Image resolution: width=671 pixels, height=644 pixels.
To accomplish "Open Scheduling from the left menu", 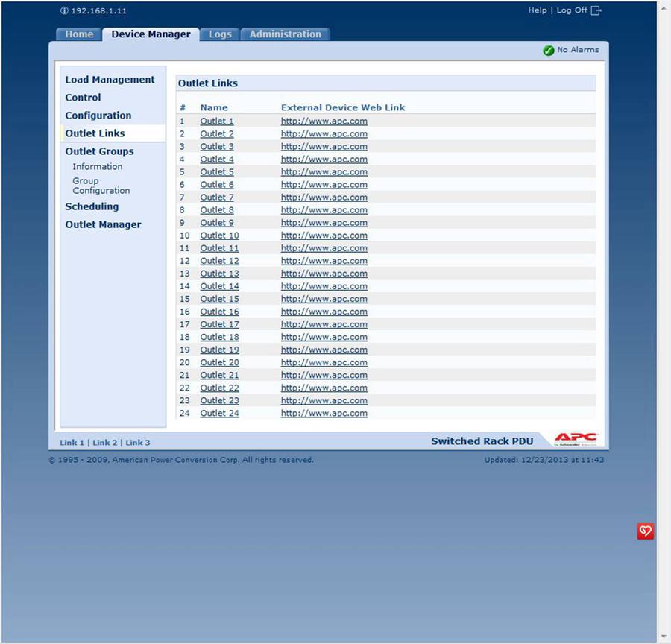I will (x=92, y=206).
